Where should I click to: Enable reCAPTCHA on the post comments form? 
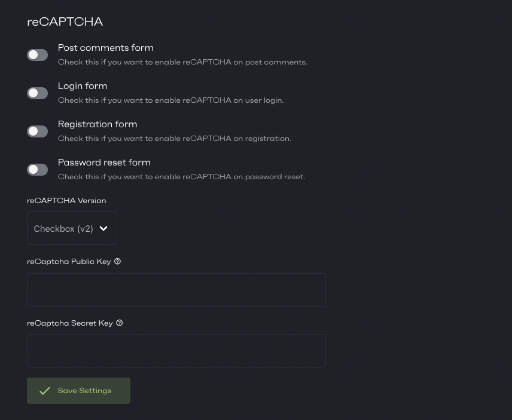click(x=37, y=54)
